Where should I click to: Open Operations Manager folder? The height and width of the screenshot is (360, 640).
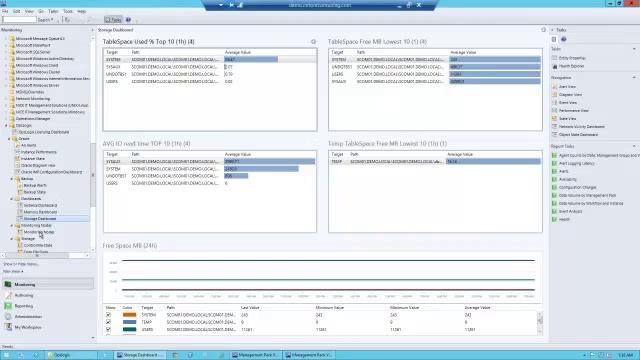coord(33,118)
